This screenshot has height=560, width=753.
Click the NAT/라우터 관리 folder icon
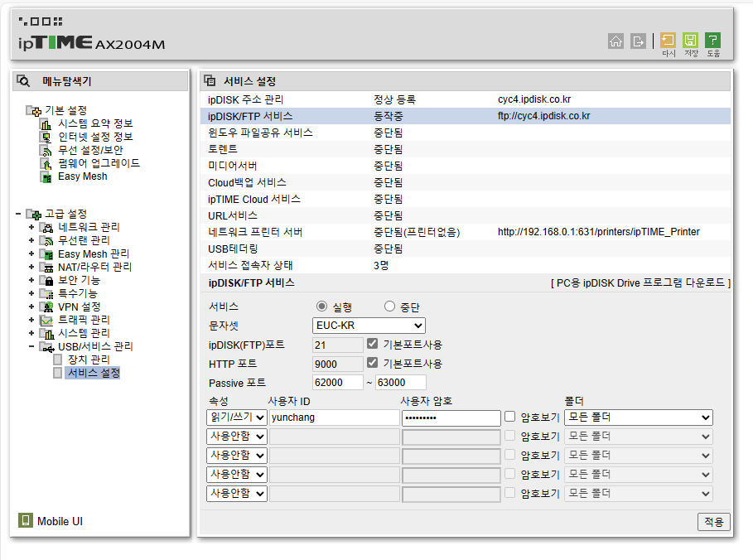click(46, 267)
